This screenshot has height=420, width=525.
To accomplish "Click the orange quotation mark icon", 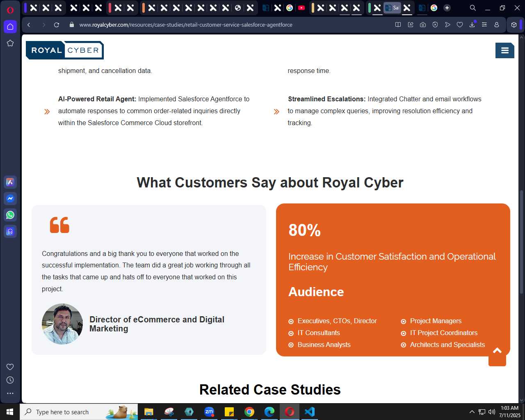I will coord(59,225).
